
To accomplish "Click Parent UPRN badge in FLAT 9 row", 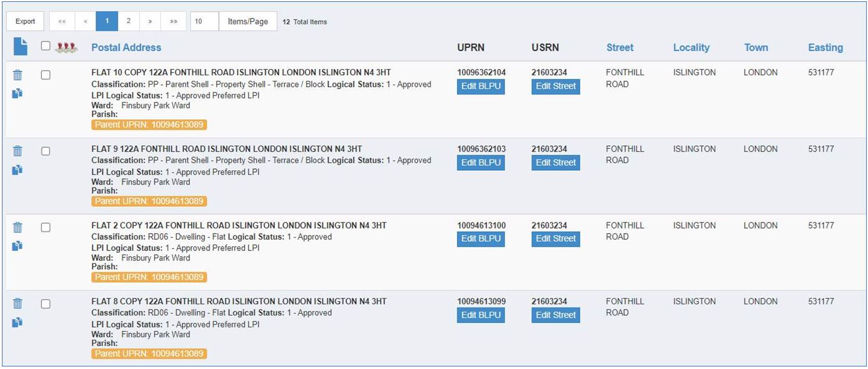I will (x=149, y=201).
